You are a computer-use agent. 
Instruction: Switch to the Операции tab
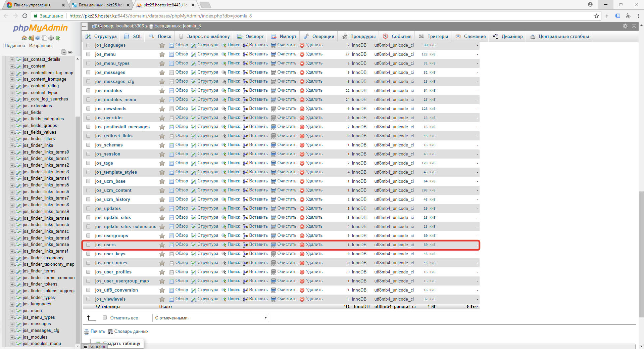(x=319, y=36)
